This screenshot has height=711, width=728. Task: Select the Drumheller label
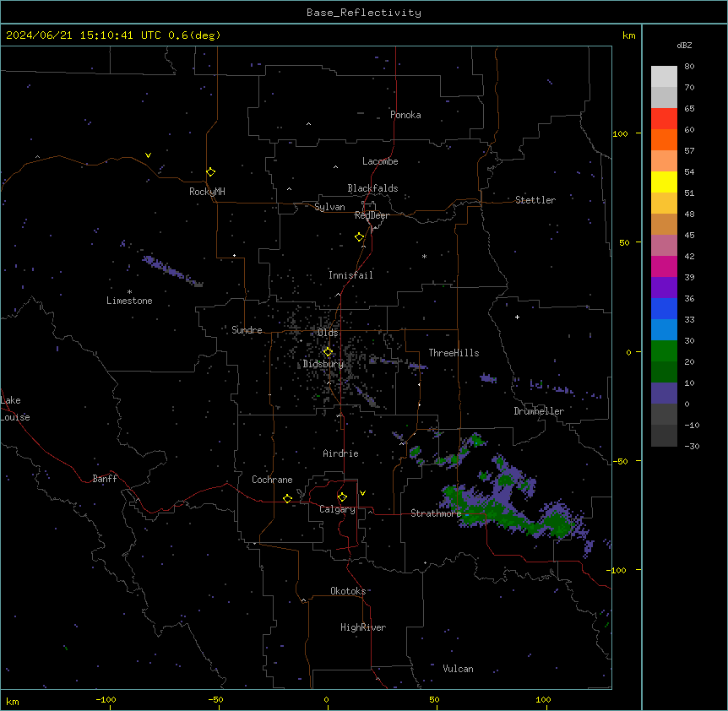pos(539,411)
